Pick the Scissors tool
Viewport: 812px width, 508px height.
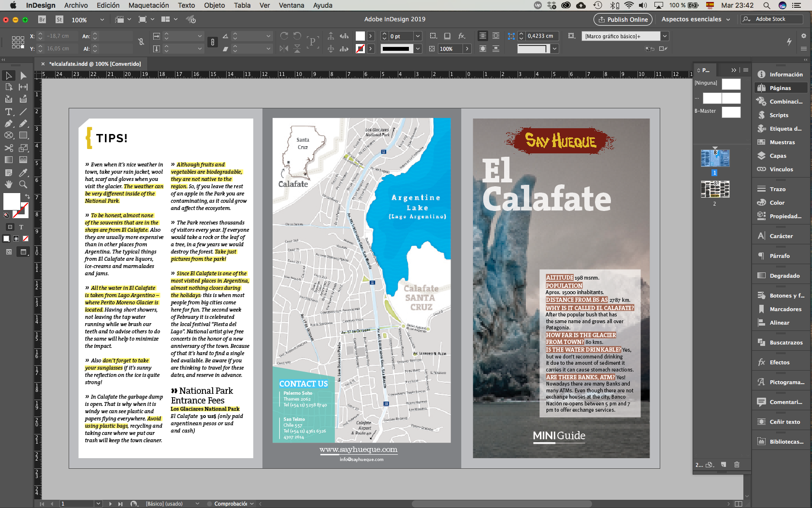[x=9, y=148]
